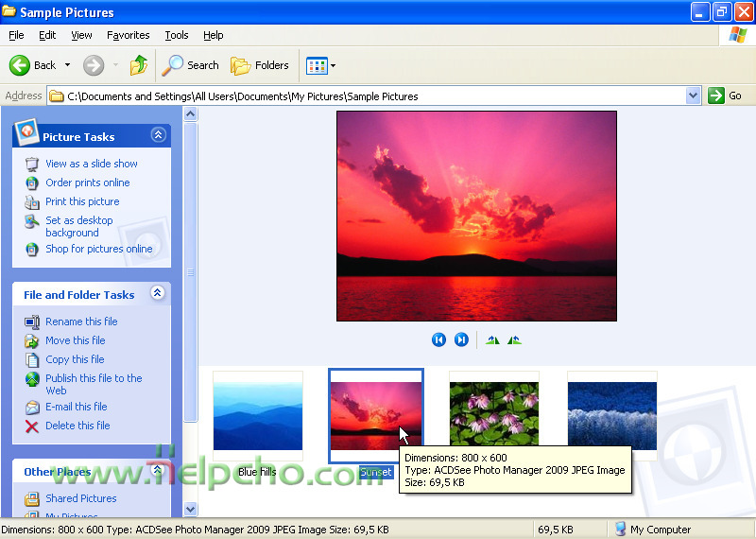
Task: Expand the address bar dropdown
Action: coord(693,96)
